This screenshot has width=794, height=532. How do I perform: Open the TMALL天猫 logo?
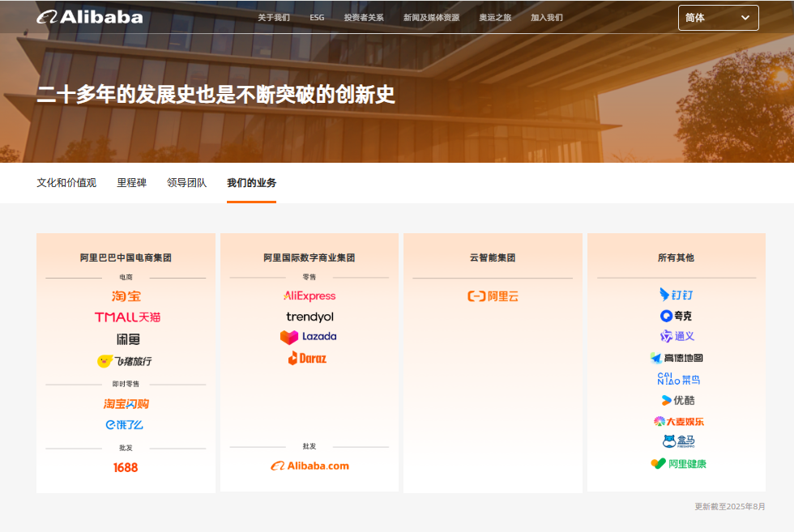128,317
